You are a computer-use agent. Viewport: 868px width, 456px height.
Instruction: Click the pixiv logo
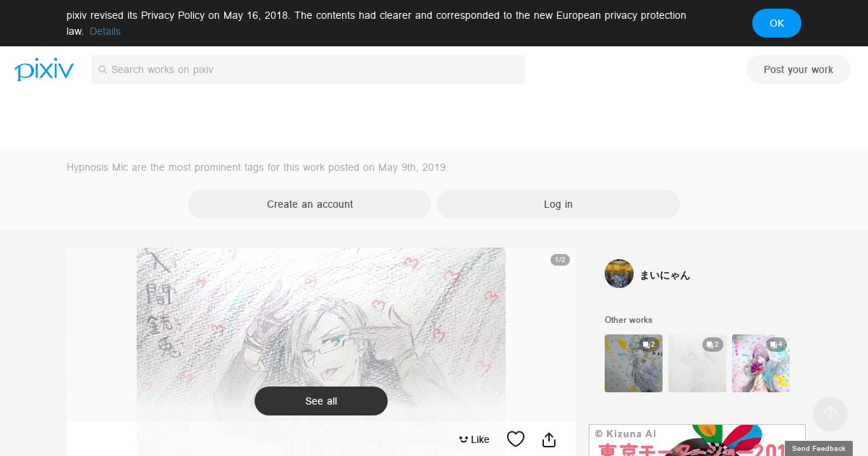(x=44, y=69)
